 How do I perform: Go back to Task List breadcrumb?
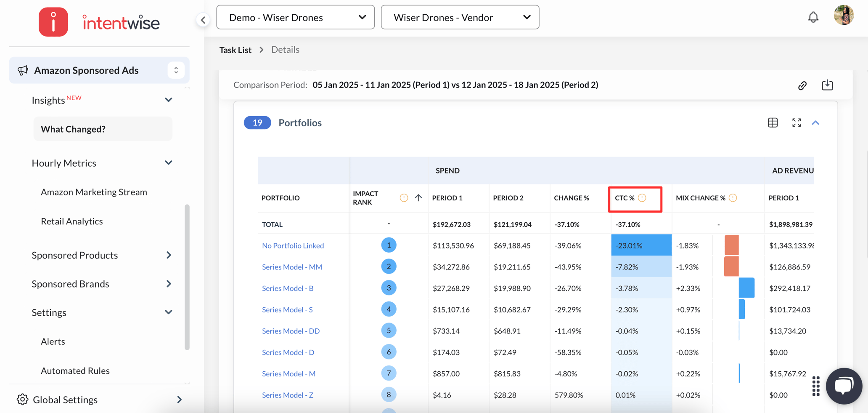[x=236, y=50]
